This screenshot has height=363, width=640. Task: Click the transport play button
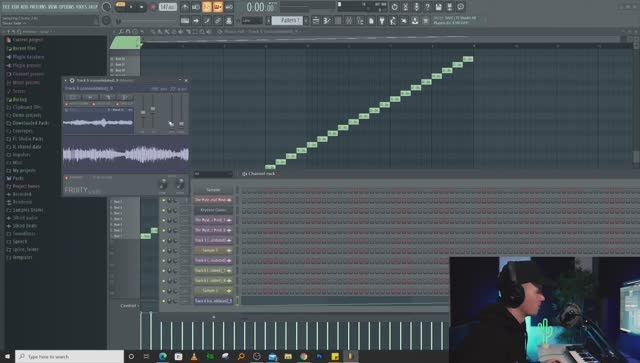click(x=131, y=7)
